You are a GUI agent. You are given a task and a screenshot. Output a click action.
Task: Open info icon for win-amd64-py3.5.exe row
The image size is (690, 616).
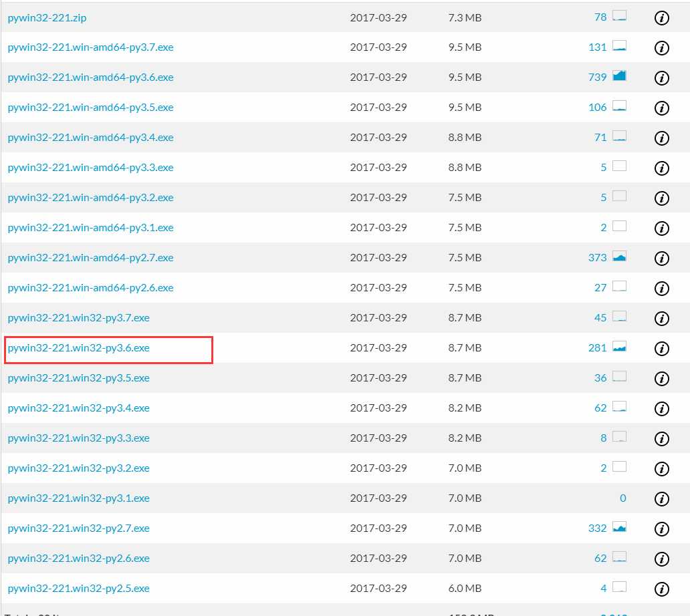pos(662,108)
